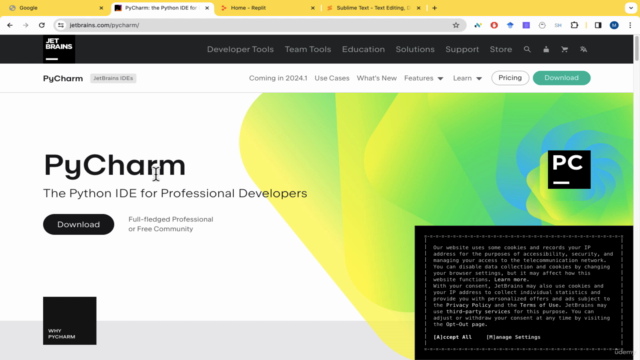Open the Store menu
The width and height of the screenshot is (640, 360).
point(501,49)
